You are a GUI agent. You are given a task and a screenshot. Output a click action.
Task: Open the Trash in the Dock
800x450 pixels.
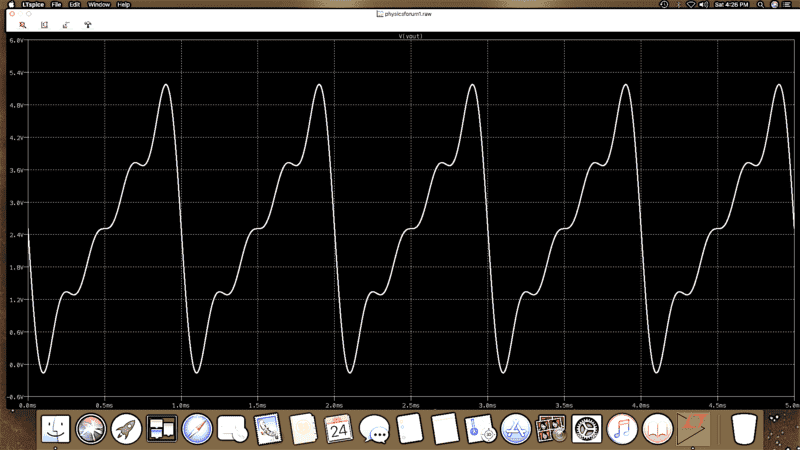point(744,430)
